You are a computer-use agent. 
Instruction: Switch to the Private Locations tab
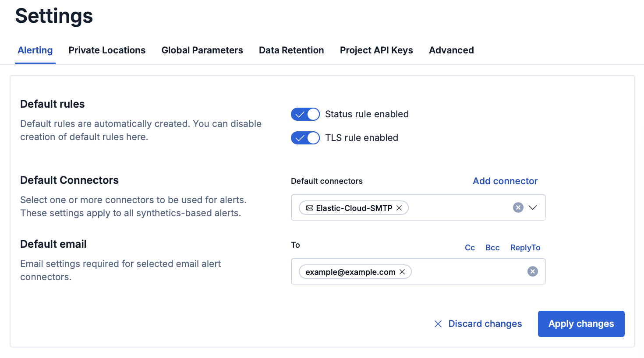[x=107, y=50]
